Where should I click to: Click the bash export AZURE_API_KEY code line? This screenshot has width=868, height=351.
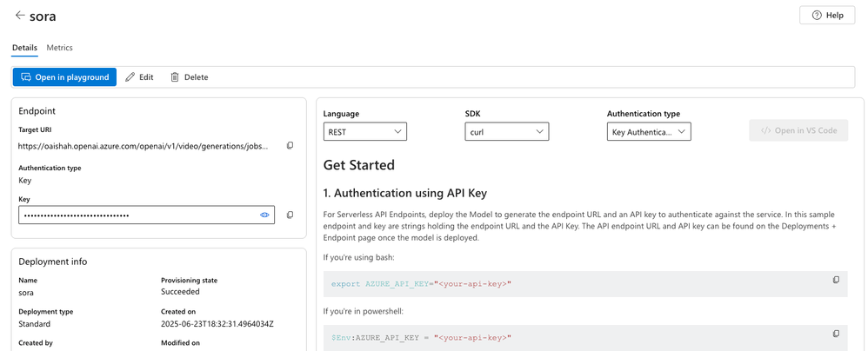[421, 284]
